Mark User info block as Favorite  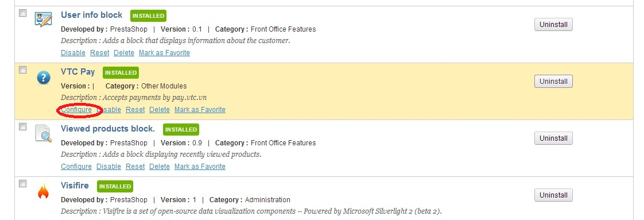[x=164, y=53]
